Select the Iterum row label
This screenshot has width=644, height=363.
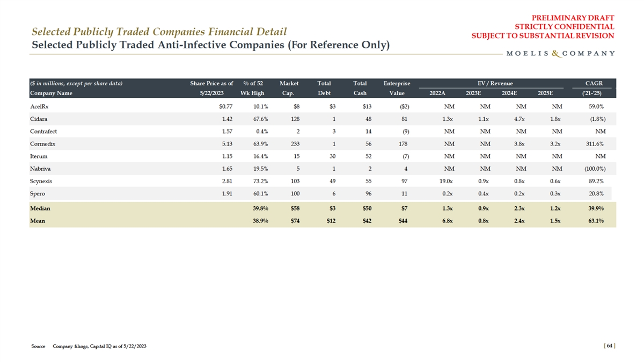coord(39,156)
